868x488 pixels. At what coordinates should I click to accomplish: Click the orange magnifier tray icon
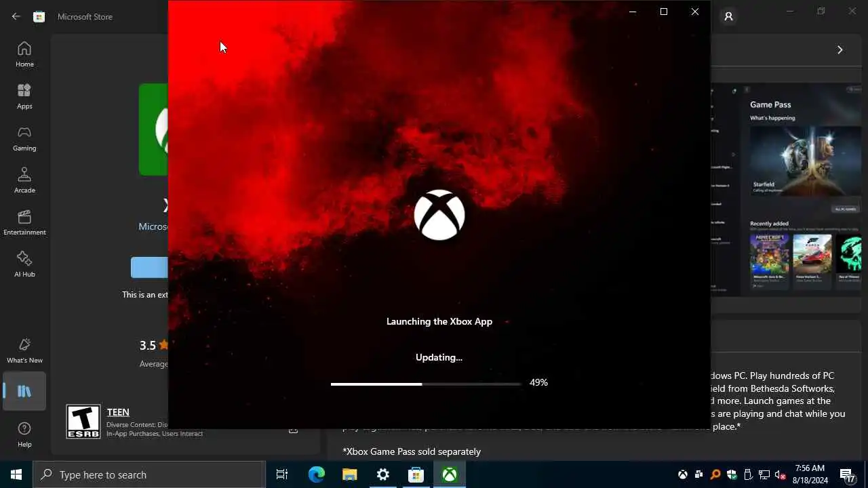point(715,474)
